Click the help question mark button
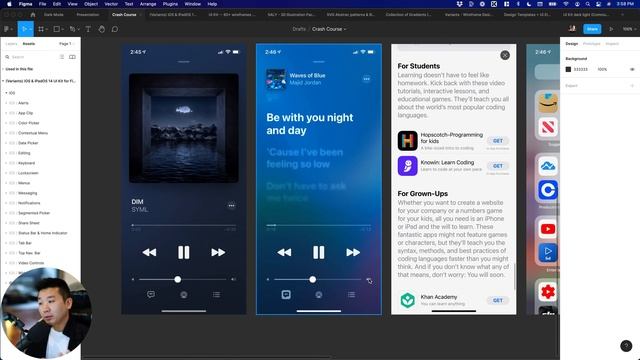640x360 pixels. point(626,346)
